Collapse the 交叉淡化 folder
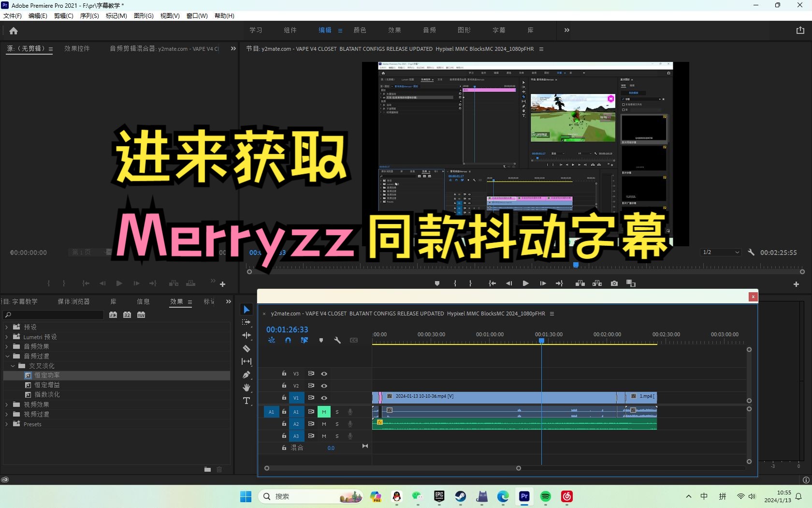The width and height of the screenshot is (812, 508). tap(13, 366)
